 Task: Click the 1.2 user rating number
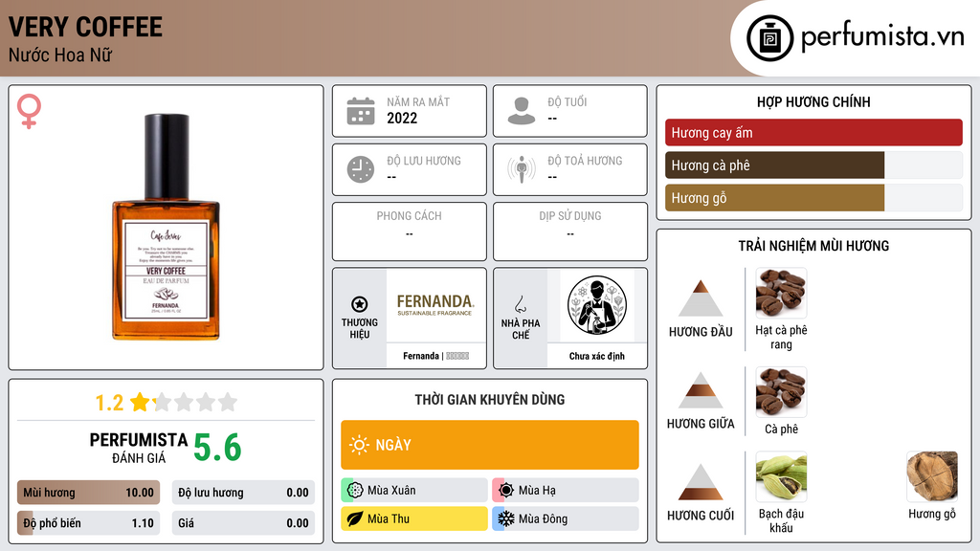click(x=109, y=403)
